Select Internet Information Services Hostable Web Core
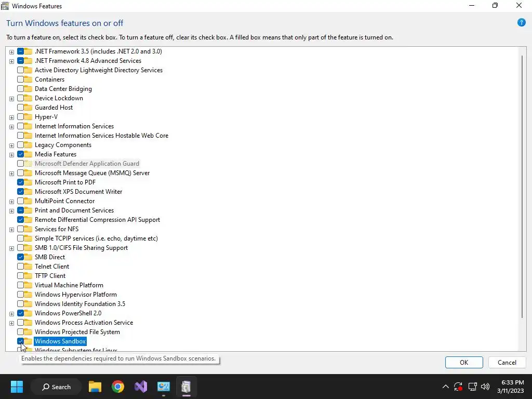The width and height of the screenshot is (532, 399). (101, 136)
